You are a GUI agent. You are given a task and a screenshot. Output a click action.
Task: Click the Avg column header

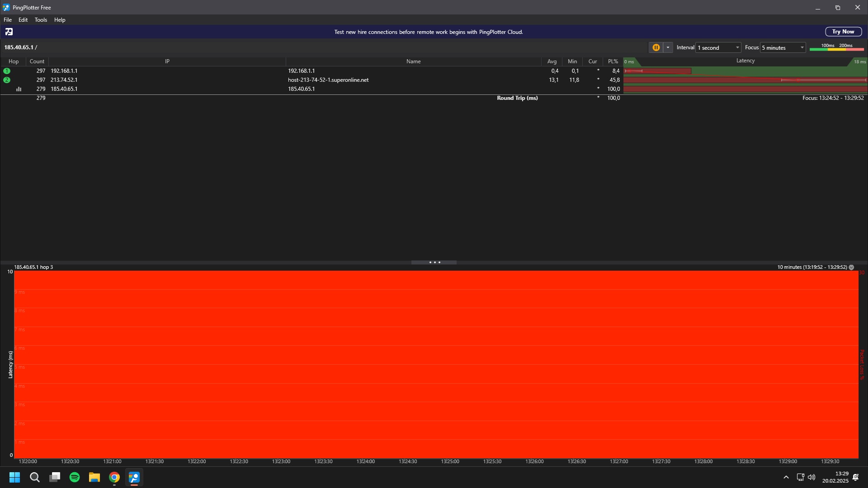tap(552, 61)
